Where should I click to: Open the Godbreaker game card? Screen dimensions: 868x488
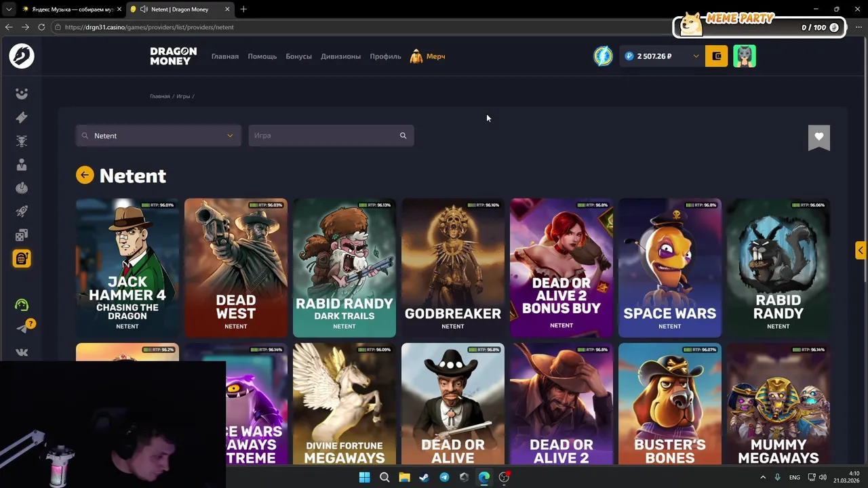point(453,268)
